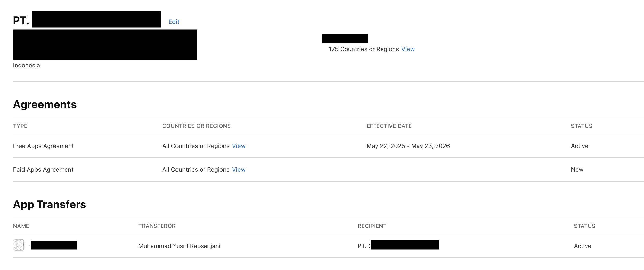
Task: Click the app placeholder icon in App Transfers
Action: 19,245
